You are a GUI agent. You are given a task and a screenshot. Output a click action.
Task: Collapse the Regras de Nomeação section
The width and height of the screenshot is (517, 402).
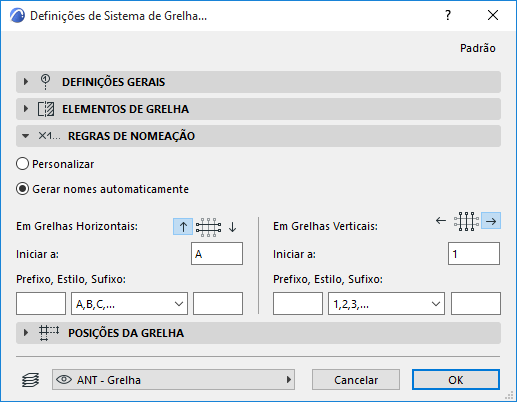pyautogui.click(x=26, y=136)
